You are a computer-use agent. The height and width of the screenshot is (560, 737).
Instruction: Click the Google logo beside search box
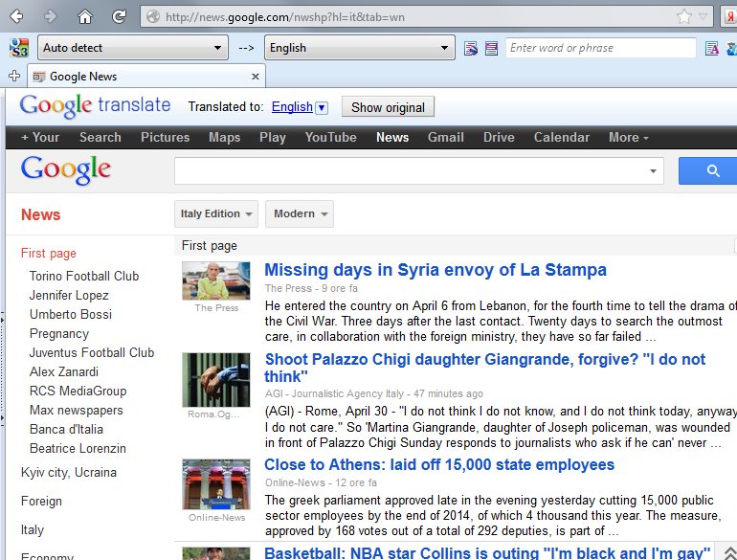(x=66, y=169)
